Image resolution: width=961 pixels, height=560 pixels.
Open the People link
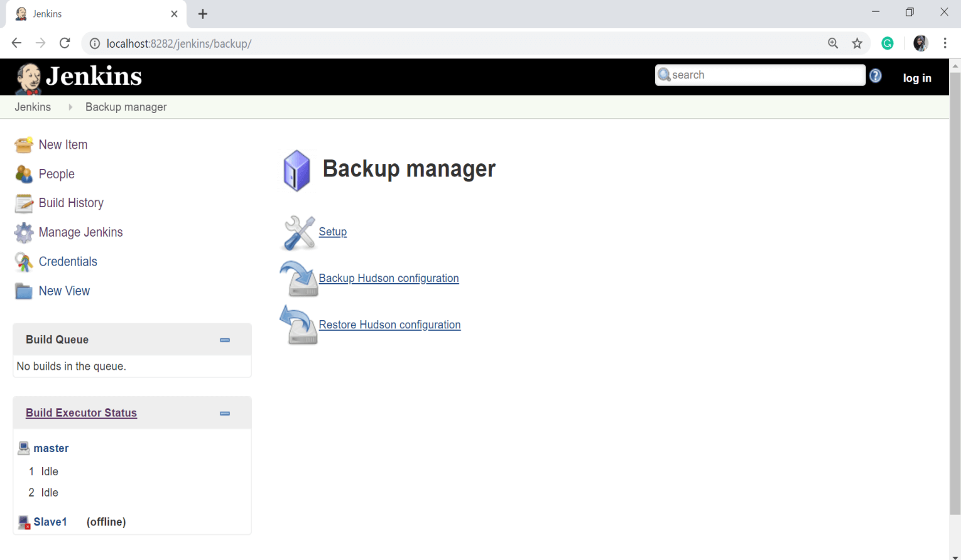57,174
